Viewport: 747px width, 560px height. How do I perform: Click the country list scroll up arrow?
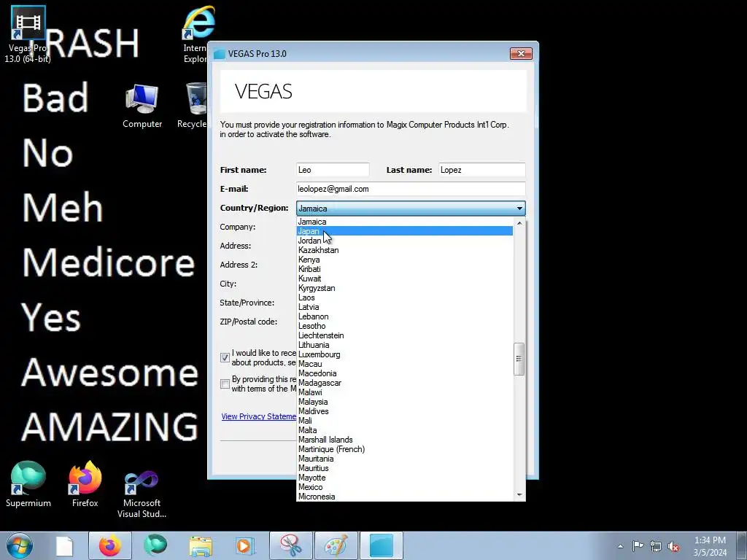[519, 223]
